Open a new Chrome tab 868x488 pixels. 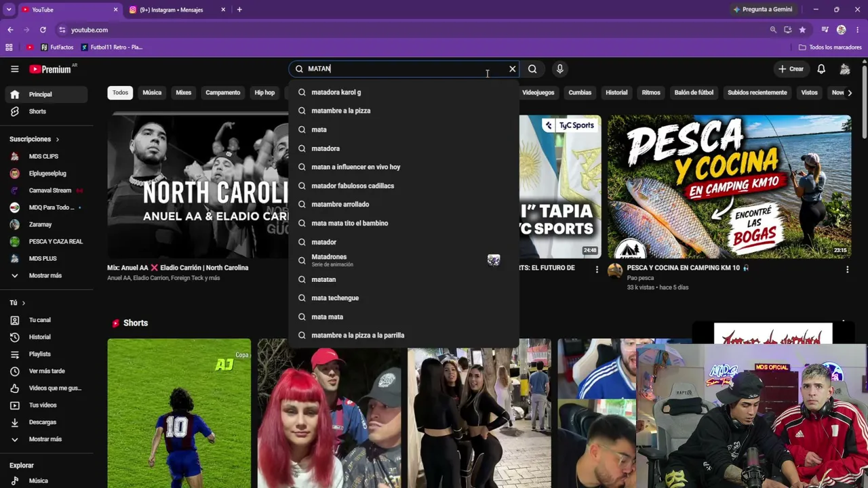tap(239, 9)
